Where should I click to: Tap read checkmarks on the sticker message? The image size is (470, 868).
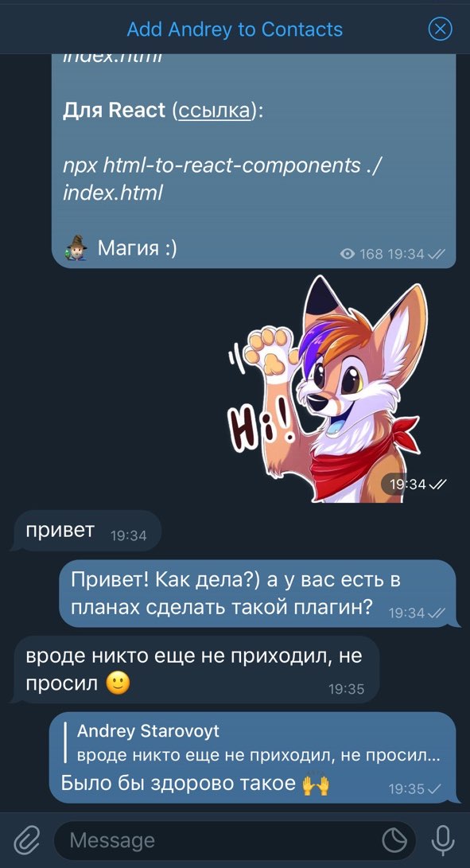tap(438, 485)
